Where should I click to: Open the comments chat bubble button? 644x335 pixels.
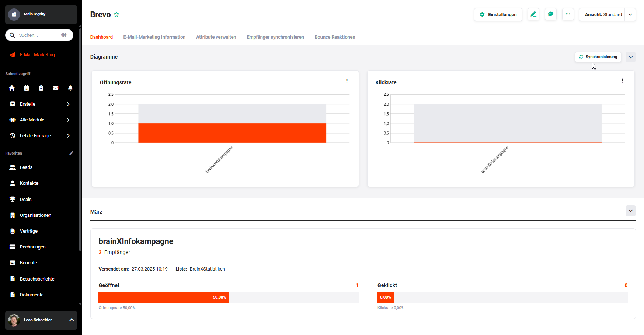tap(551, 14)
